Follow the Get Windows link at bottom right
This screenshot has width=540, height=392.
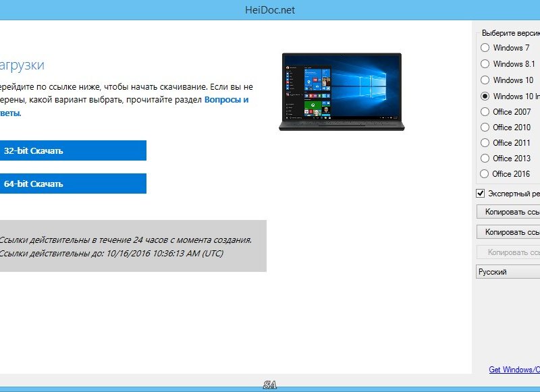pos(514,370)
